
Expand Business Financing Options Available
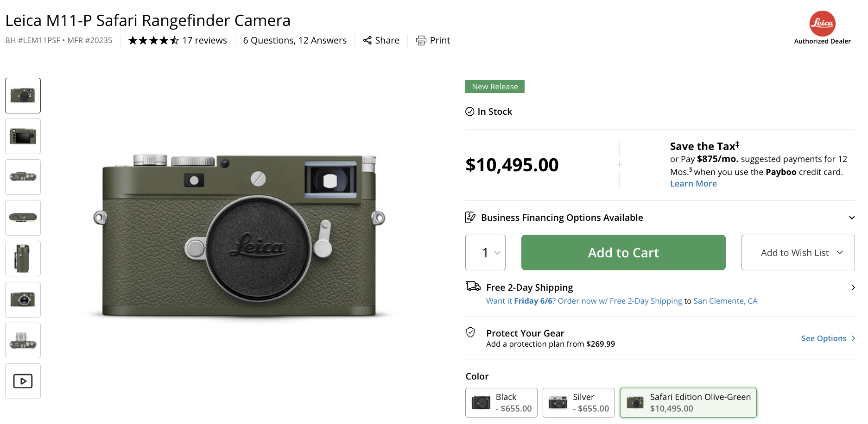[660, 218]
